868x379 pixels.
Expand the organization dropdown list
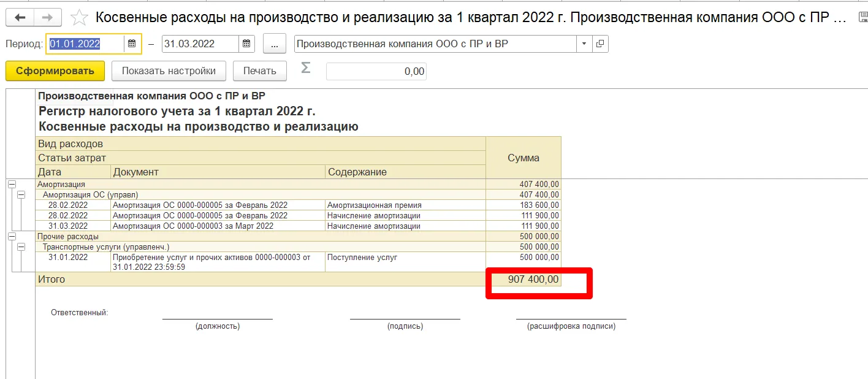[584, 44]
